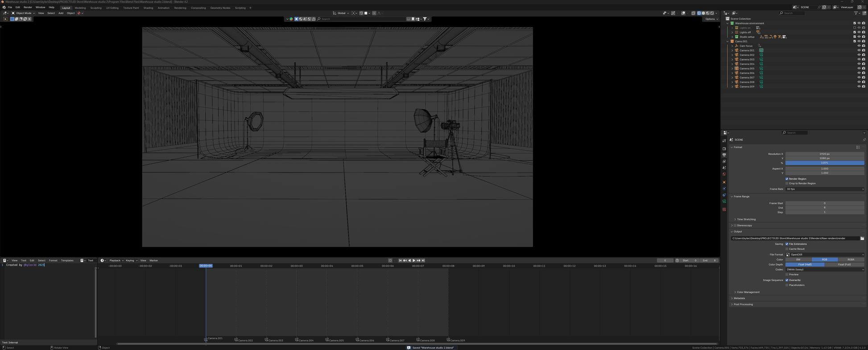Image resolution: width=868 pixels, height=350 pixels.
Task: Click the resolution percentage 100% slider
Action: click(x=824, y=163)
